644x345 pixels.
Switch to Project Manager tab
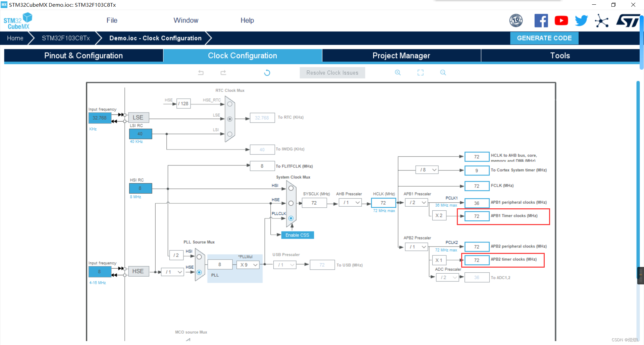(401, 56)
